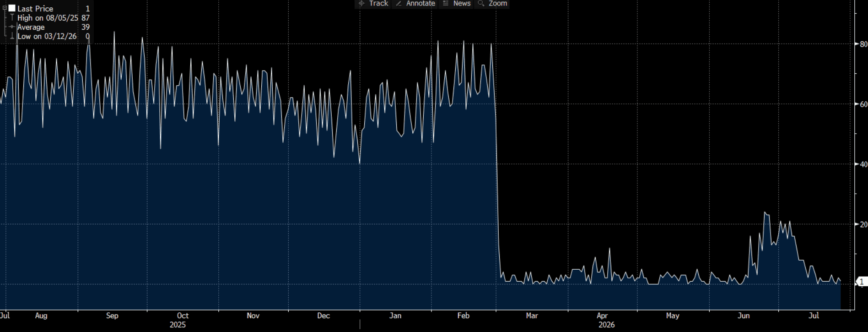Click the "Nov" label on the date axis
Screen dimensions: 868x332
(x=253, y=316)
